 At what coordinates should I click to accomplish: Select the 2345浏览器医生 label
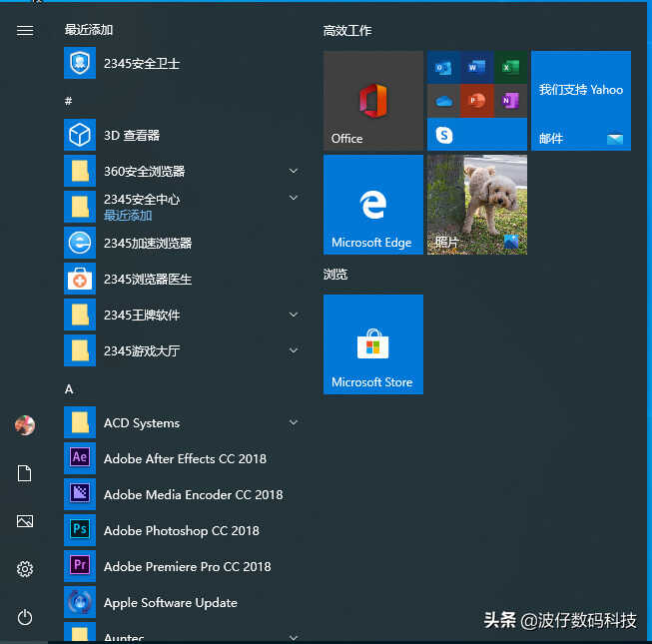point(148,279)
